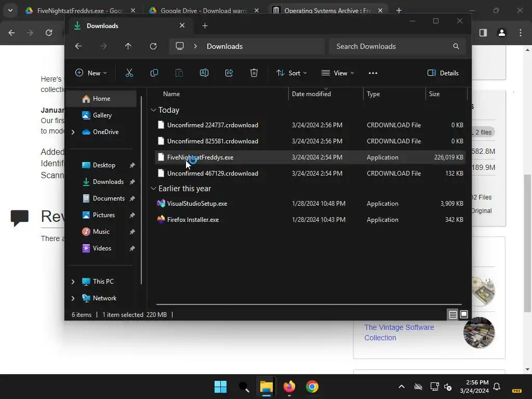Switch to FiveNightsatFreddys.exe Chrome tab
532x399 pixels.
[79, 10]
